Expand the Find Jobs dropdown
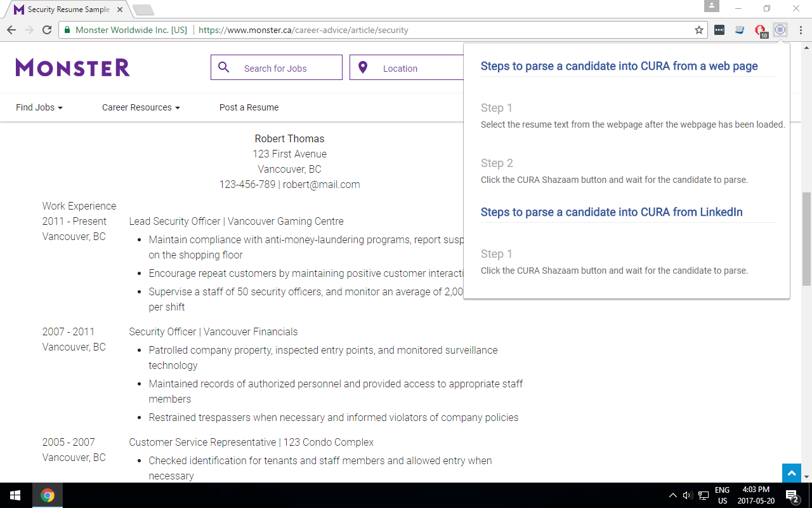 pos(39,107)
